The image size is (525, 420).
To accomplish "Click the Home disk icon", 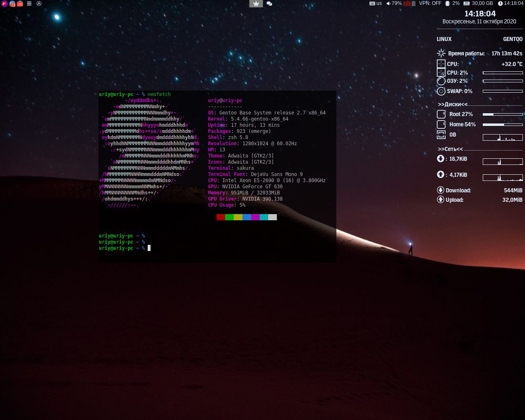I will pyautogui.click(x=441, y=124).
